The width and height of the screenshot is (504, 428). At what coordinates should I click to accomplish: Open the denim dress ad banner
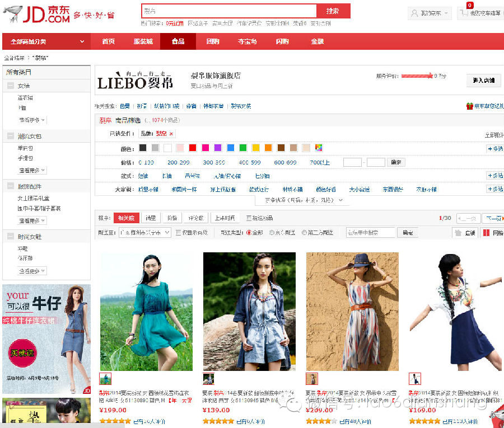(x=46, y=339)
